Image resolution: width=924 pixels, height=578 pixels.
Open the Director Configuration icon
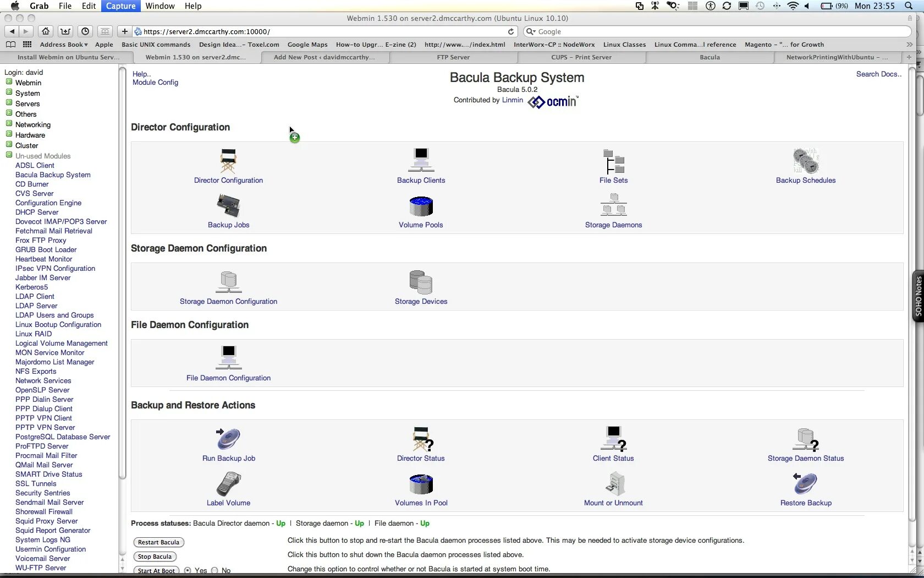click(228, 161)
